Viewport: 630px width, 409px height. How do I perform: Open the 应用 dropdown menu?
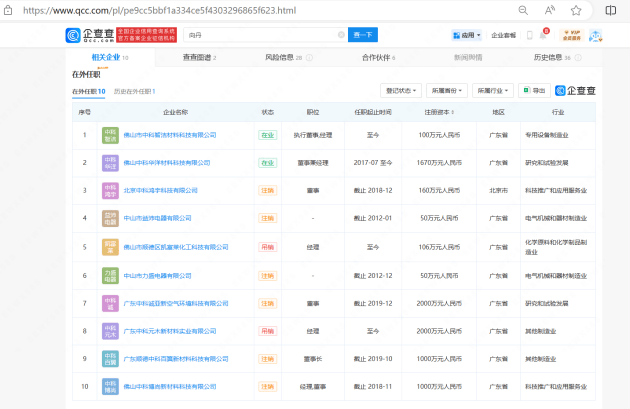point(466,35)
